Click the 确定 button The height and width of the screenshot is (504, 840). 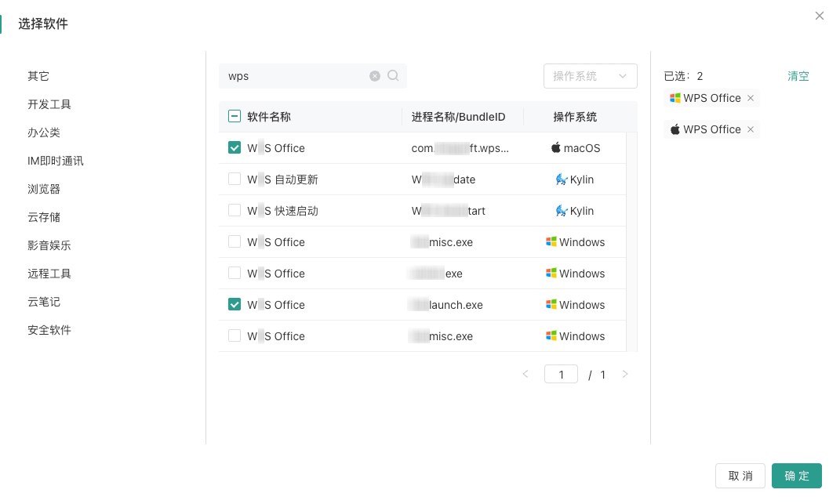(x=796, y=476)
